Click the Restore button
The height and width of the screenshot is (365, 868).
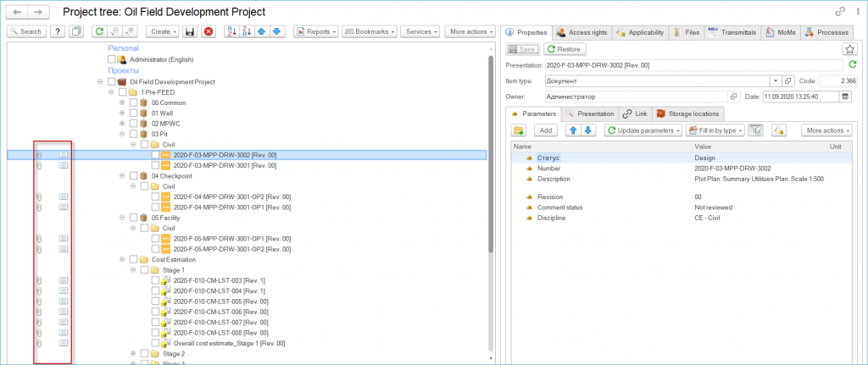tap(565, 49)
